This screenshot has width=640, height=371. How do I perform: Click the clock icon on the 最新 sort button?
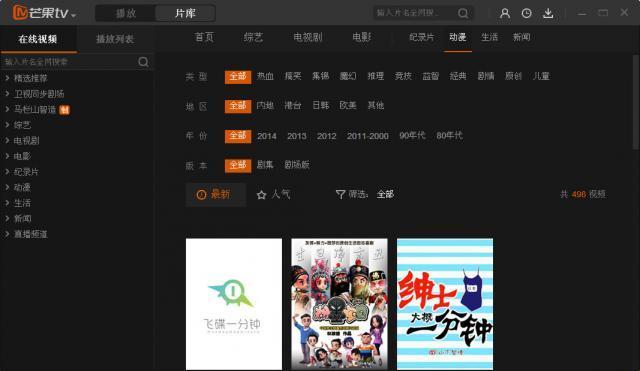201,195
